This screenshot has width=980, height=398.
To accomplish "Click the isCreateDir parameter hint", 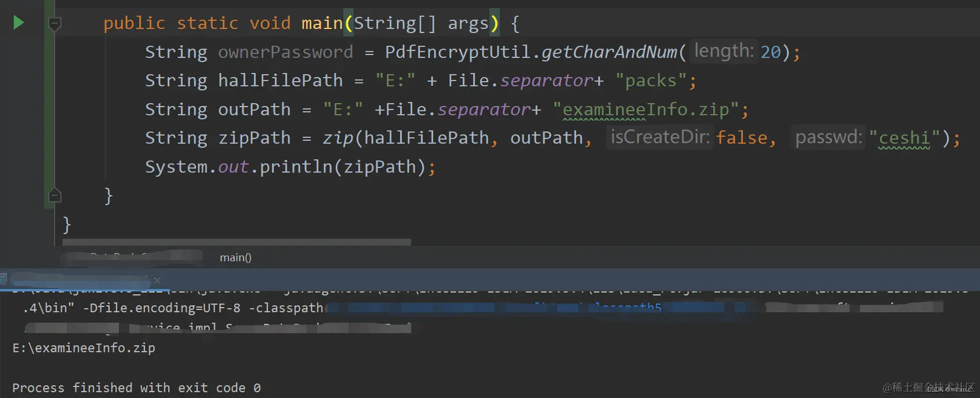I will click(660, 137).
